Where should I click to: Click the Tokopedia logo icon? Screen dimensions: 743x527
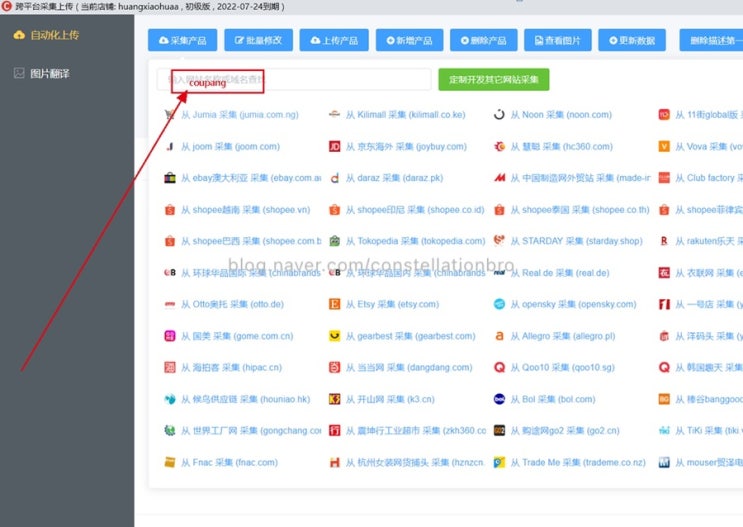335,241
